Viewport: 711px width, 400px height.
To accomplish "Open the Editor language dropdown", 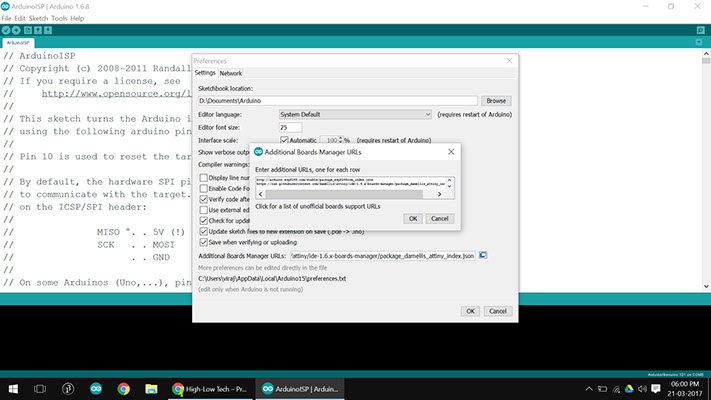I will (355, 114).
